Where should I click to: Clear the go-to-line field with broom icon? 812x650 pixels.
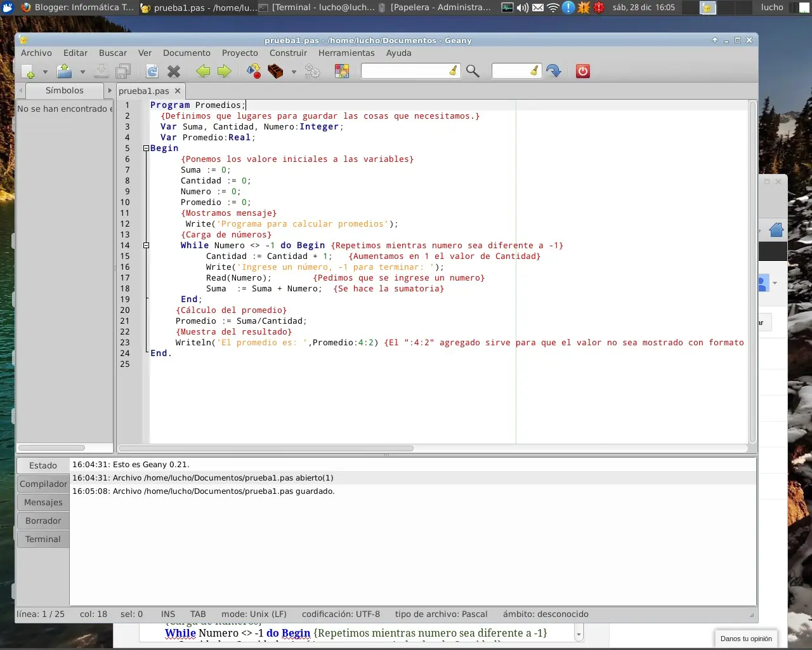[535, 71]
